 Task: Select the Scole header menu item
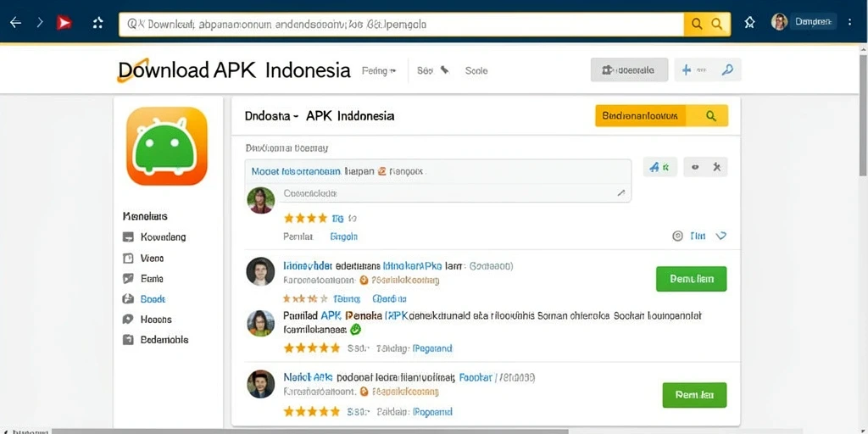point(476,71)
